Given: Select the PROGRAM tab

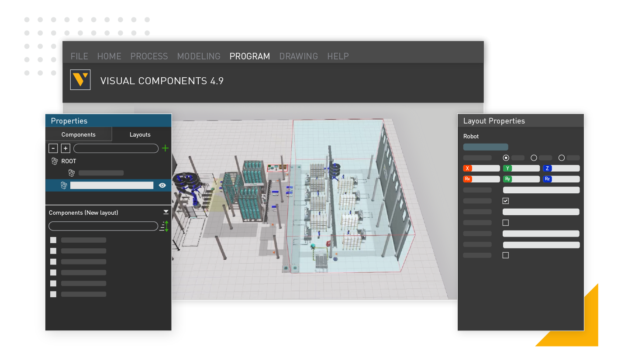Looking at the screenshot, I should (x=250, y=56).
